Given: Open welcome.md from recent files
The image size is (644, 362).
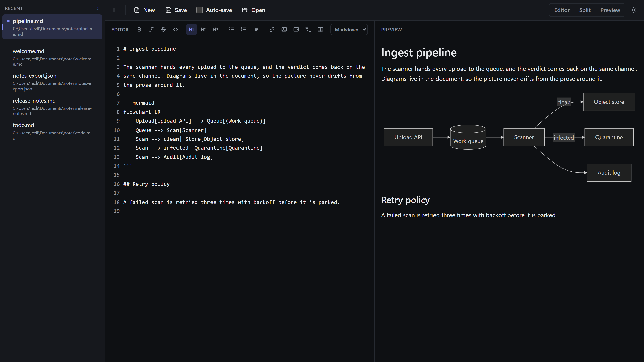Looking at the screenshot, I should coord(52,57).
